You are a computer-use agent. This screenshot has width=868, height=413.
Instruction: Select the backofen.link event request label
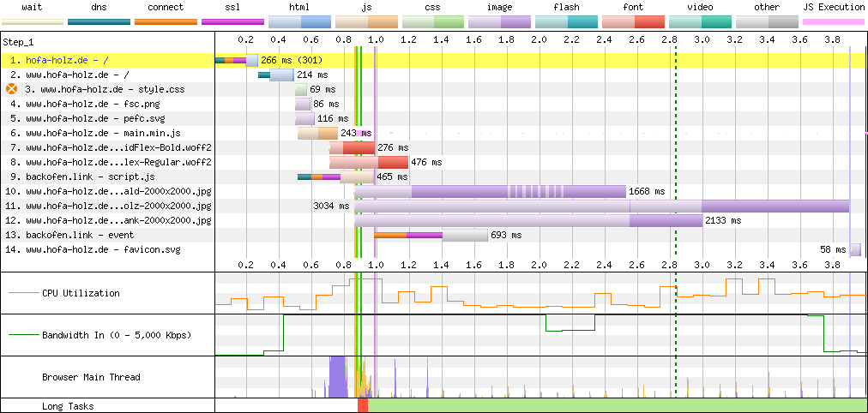[69, 235]
